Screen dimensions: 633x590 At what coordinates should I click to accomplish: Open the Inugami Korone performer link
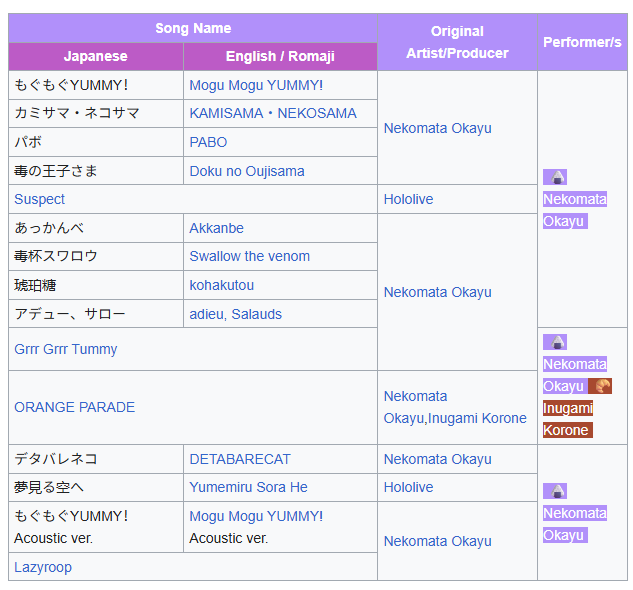coord(568,419)
